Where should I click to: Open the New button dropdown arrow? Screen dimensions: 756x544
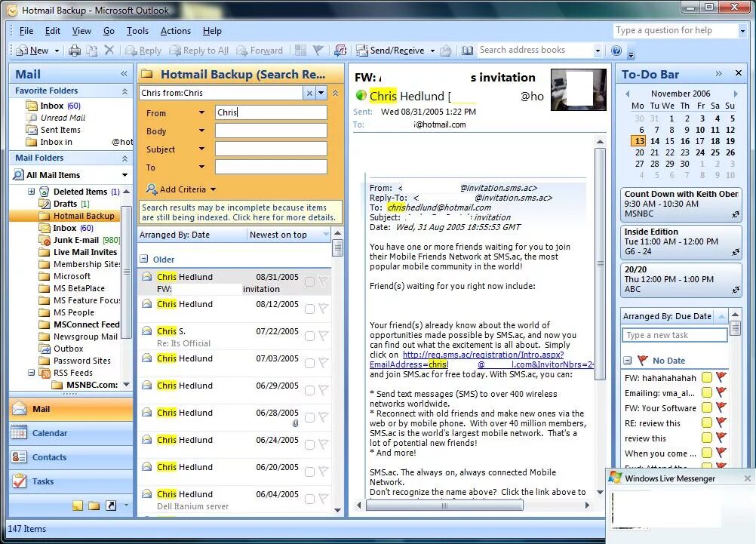tap(57, 51)
